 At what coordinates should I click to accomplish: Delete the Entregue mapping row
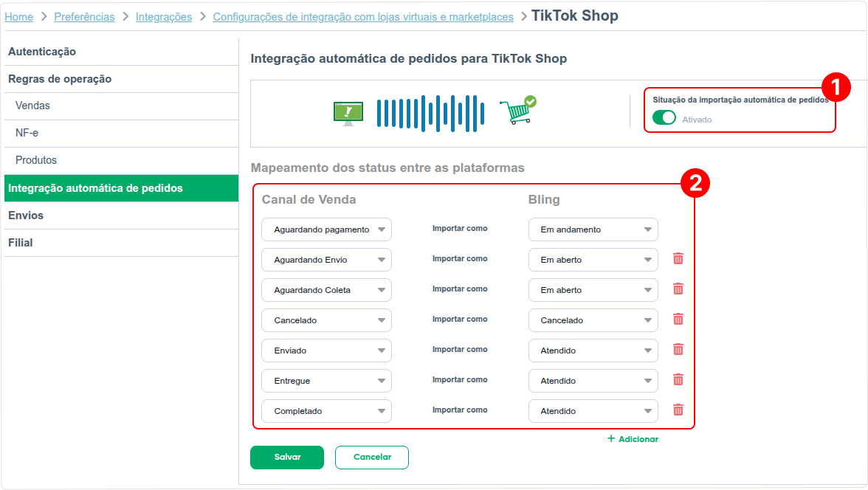coord(678,380)
